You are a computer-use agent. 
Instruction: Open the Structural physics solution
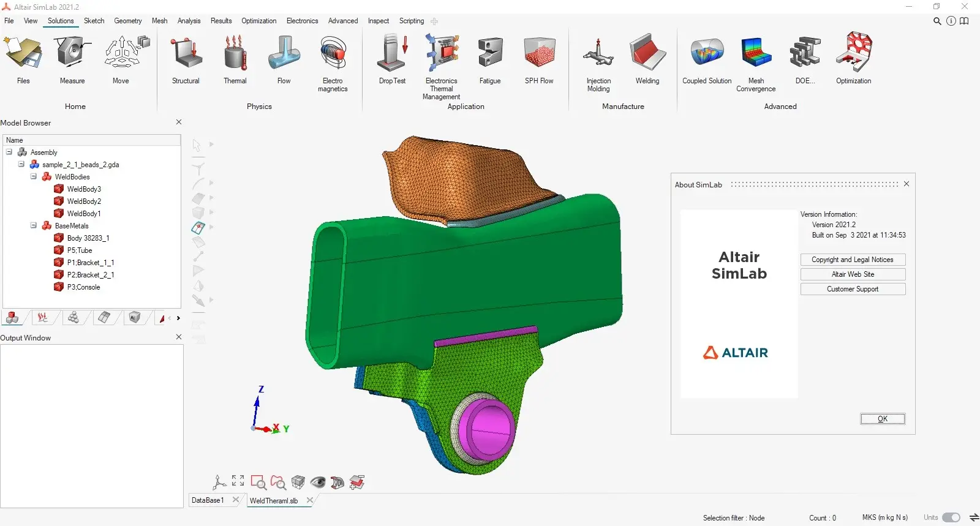186,53
